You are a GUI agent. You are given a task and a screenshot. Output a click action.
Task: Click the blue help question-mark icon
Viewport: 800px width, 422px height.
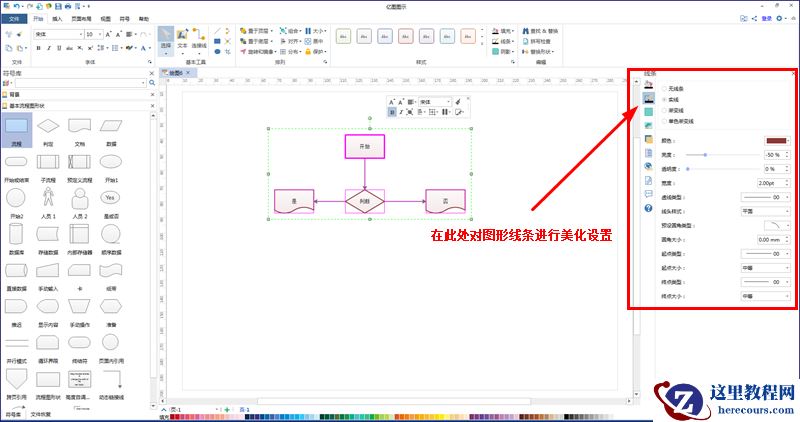(648, 208)
